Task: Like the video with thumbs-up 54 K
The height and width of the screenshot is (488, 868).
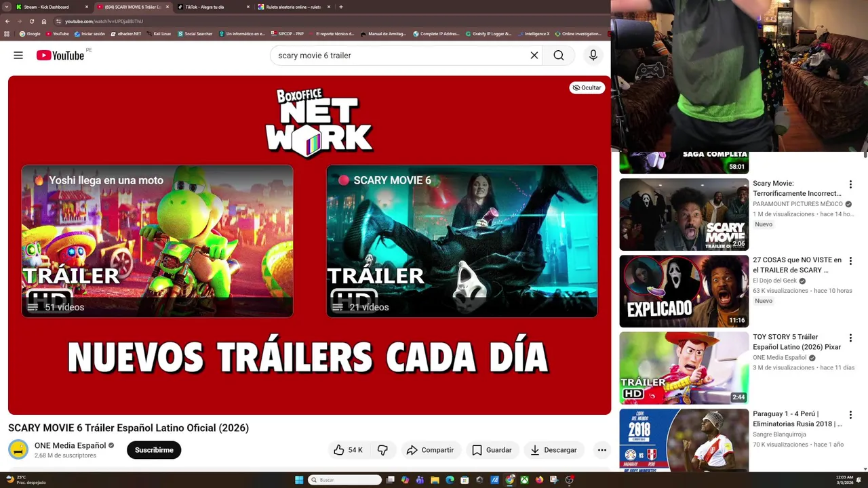Action: [x=349, y=450]
